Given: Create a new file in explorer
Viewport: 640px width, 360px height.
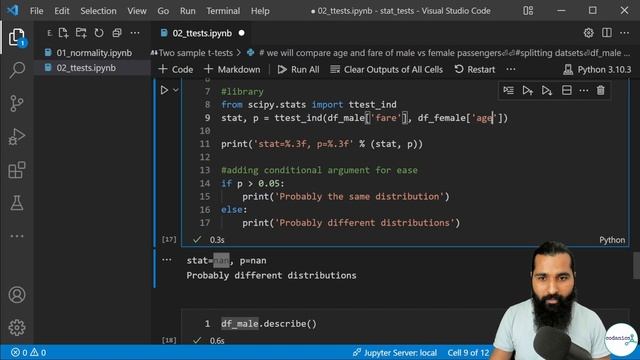Looking at the screenshot, I should coord(63,33).
